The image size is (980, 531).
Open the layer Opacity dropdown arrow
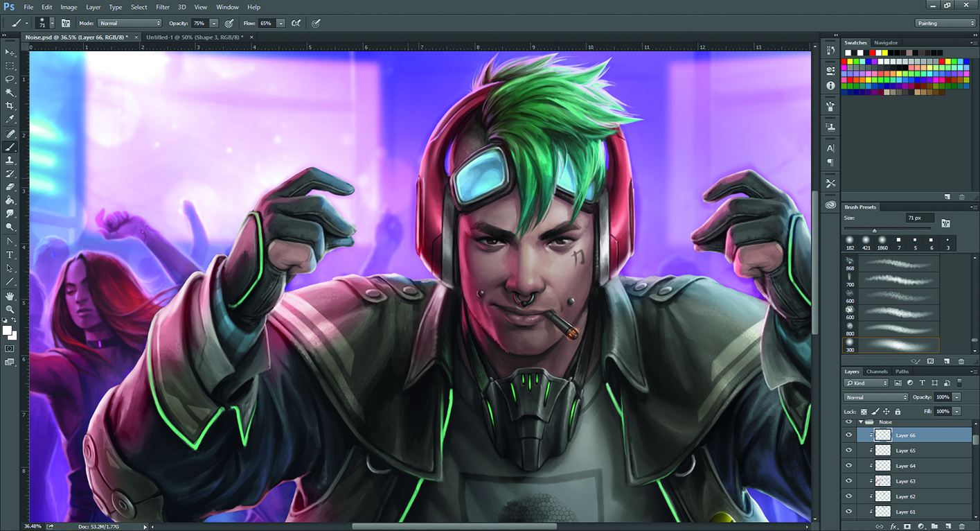(956, 397)
